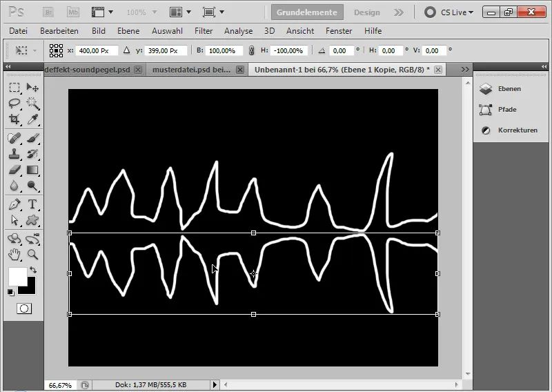Select the Hand tool
The image size is (552, 392).
(x=14, y=254)
